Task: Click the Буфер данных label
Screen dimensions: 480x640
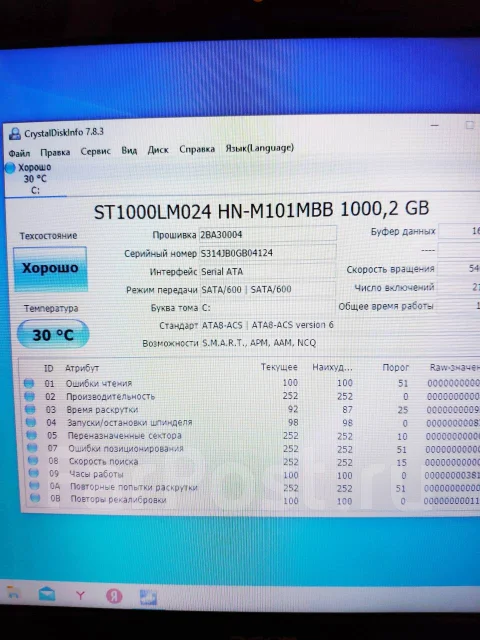Action: point(403,231)
